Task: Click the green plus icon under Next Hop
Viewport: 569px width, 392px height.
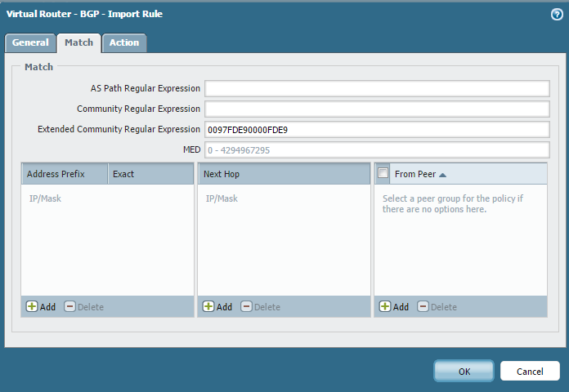Action: pyautogui.click(x=208, y=306)
